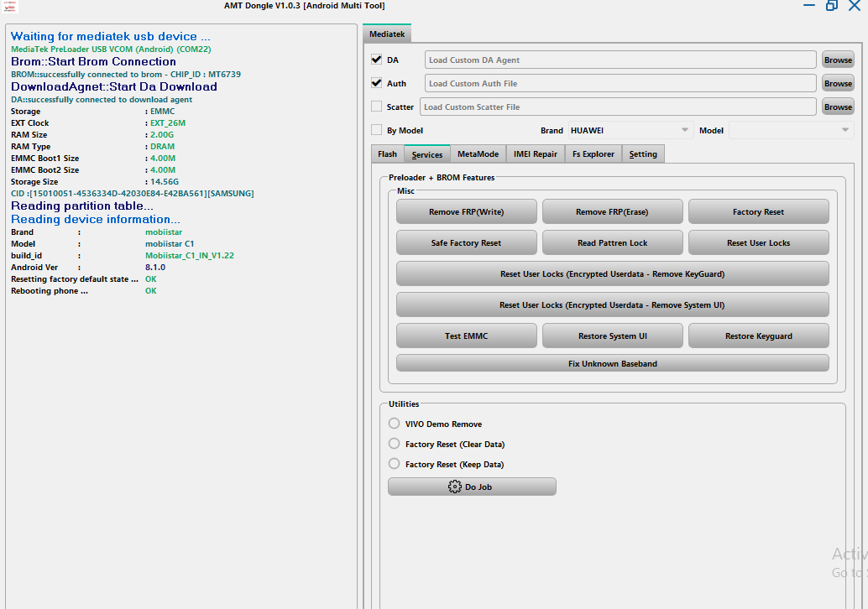The height and width of the screenshot is (609, 868).
Task: Open the IMEI Repair tab
Action: pyautogui.click(x=536, y=154)
